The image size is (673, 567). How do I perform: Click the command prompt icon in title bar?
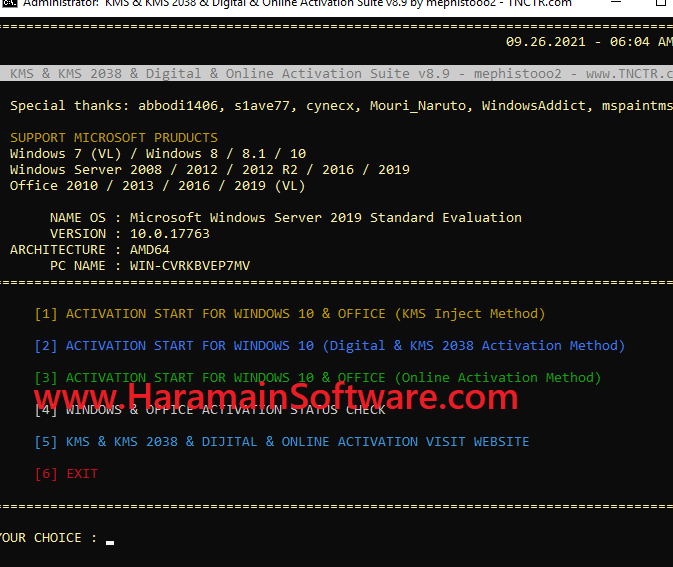(8, 3)
